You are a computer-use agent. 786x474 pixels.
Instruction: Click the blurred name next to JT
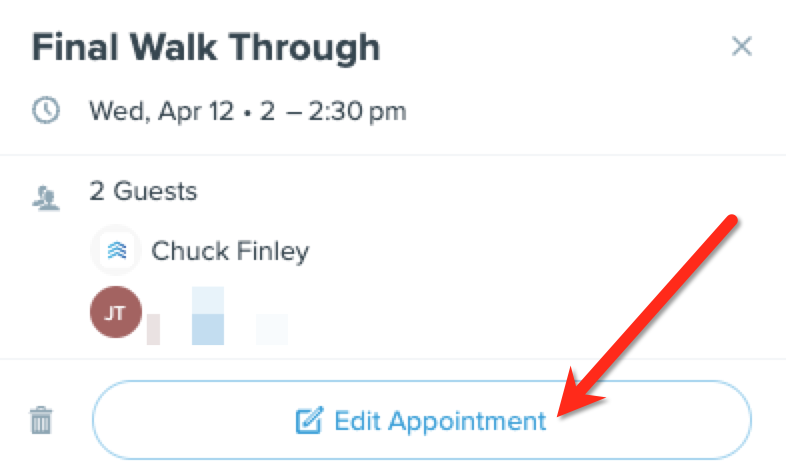[218, 317]
